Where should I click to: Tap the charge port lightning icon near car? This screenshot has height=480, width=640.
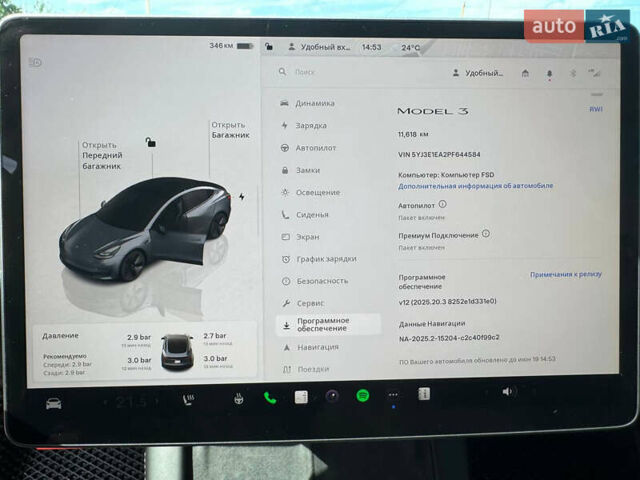click(x=242, y=197)
